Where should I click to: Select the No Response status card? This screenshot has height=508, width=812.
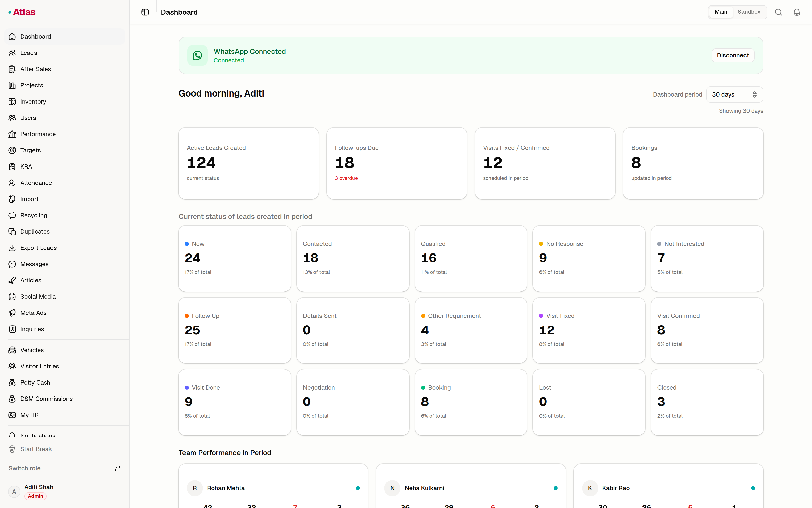pyautogui.click(x=589, y=258)
